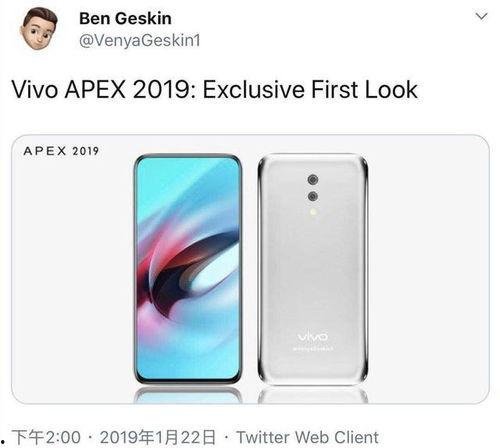Open the Ben Geskin display name link
This screenshot has width=500, height=448.
125,18
